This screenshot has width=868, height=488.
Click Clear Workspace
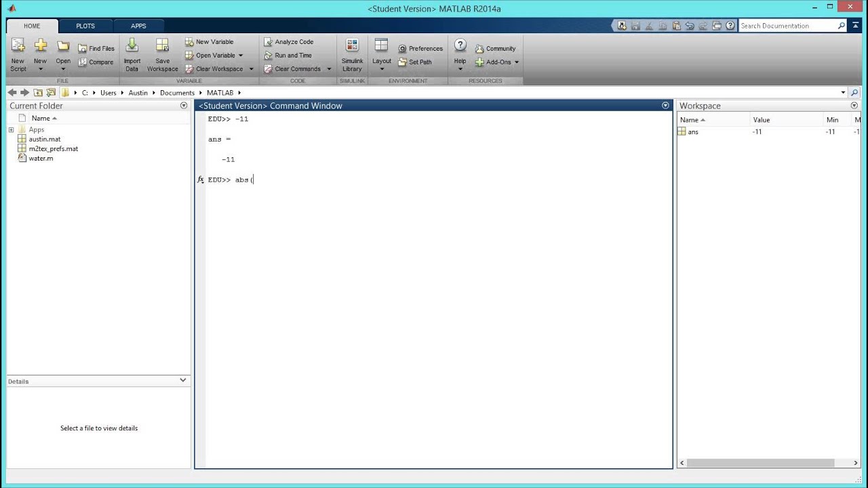[214, 69]
